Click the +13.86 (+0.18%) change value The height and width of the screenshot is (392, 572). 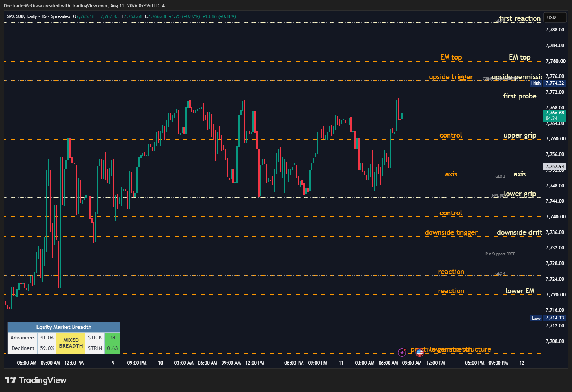pyautogui.click(x=219, y=16)
